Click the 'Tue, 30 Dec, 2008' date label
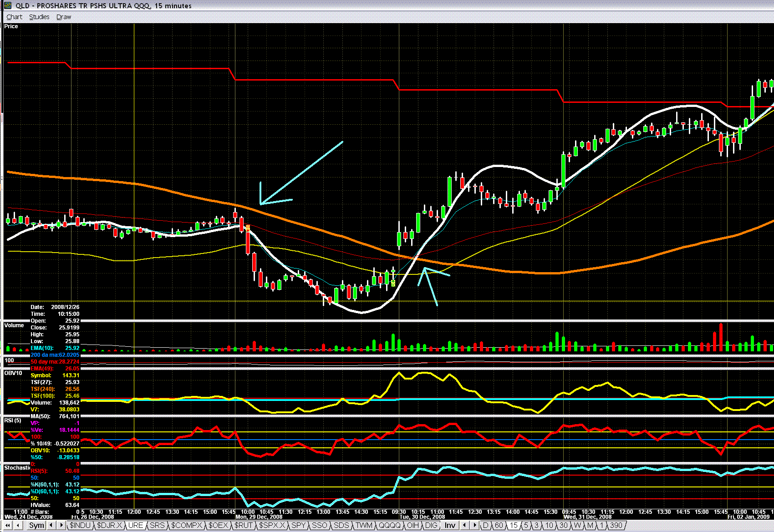Image resolution: width=774 pixels, height=532 pixels. point(422,517)
